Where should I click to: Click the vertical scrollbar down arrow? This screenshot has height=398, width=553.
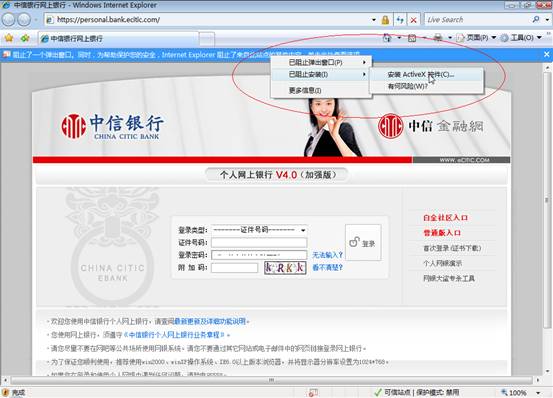point(548,371)
